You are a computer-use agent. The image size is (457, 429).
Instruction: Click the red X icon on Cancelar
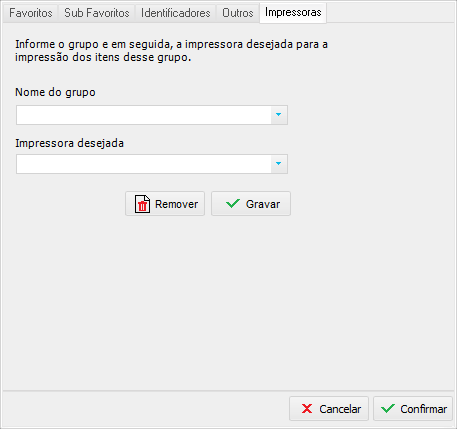click(x=307, y=409)
